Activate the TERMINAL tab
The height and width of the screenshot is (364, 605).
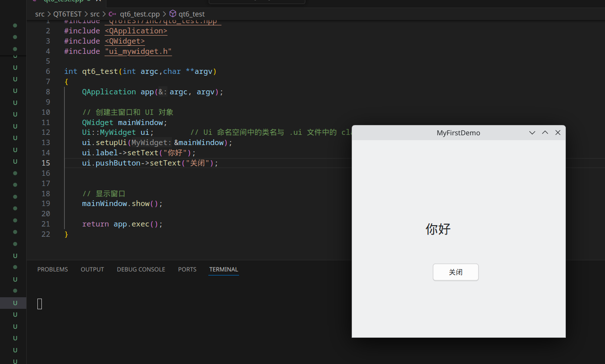point(223,269)
